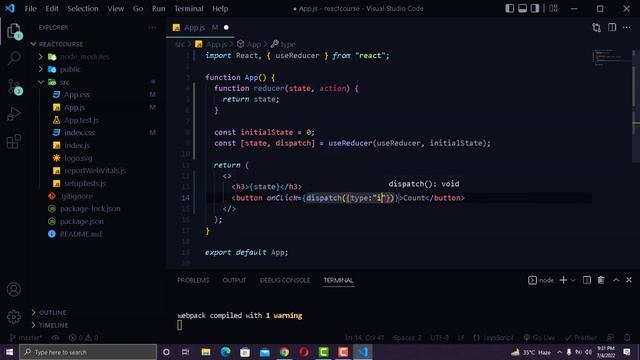Open index.css file
This screenshot has height=360, width=640.
pos(79,133)
